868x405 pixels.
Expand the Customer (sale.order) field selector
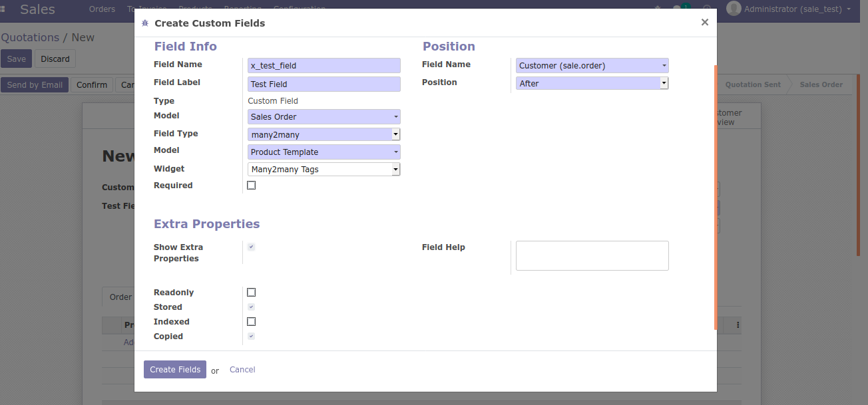[x=592, y=65]
